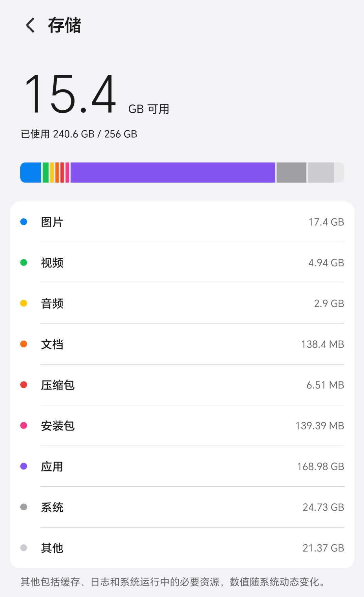Open the 音频 storage details

coord(182,303)
